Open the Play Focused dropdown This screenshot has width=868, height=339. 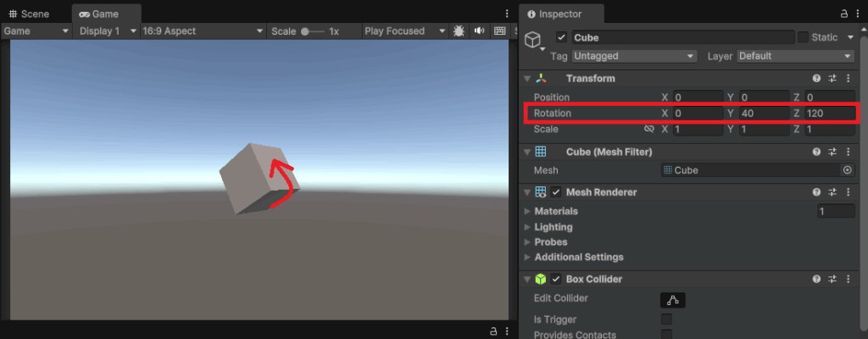(x=404, y=31)
